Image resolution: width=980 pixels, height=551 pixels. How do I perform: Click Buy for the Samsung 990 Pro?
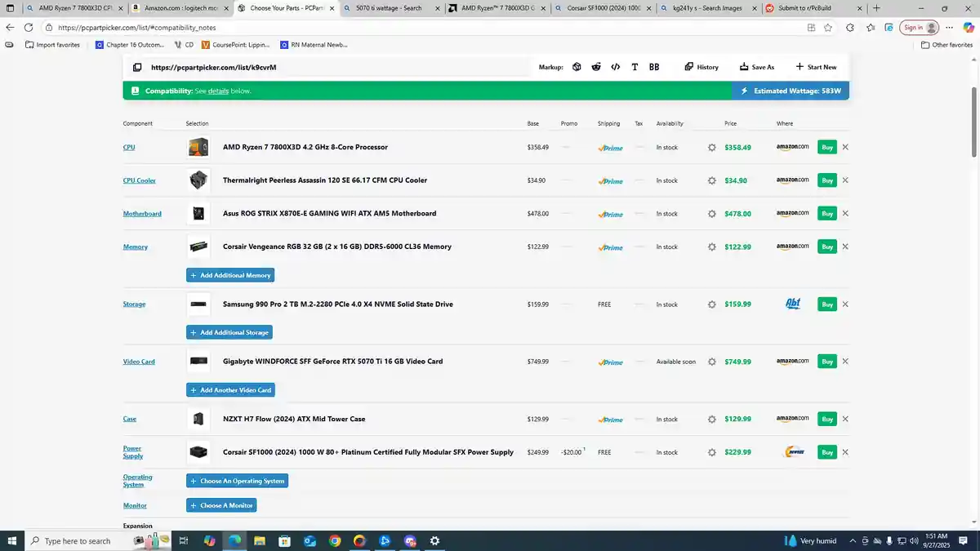[826, 304]
